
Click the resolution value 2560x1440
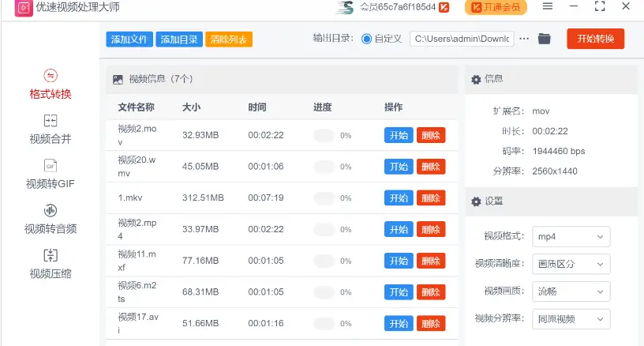[555, 171]
